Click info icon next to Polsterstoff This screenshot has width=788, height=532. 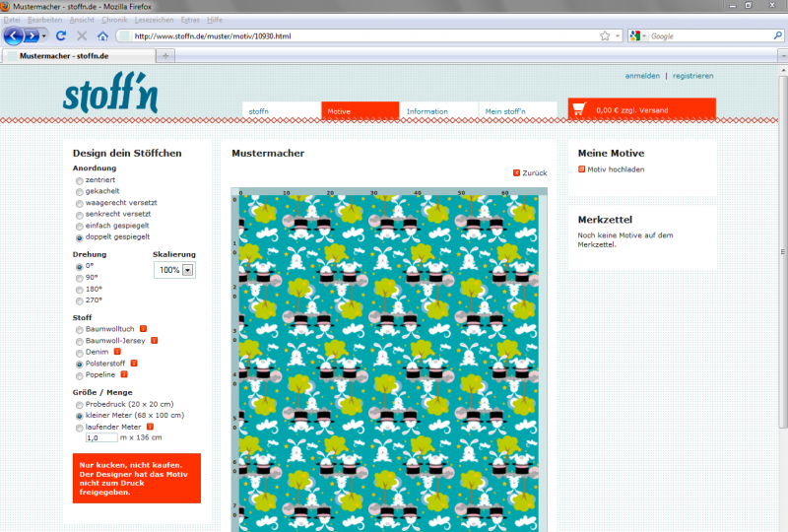tap(134, 364)
